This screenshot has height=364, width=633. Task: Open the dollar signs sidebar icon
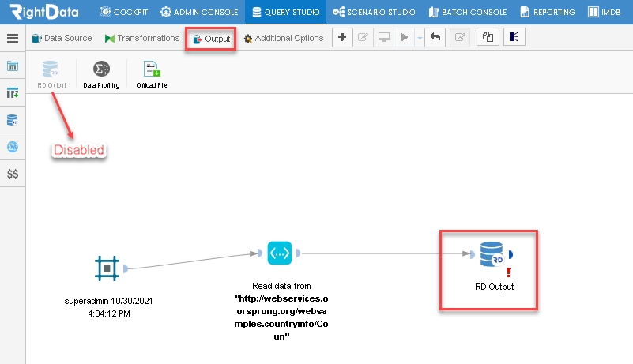click(13, 174)
